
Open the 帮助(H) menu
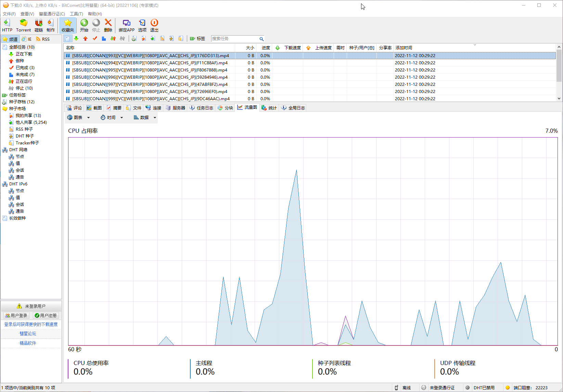[95, 14]
